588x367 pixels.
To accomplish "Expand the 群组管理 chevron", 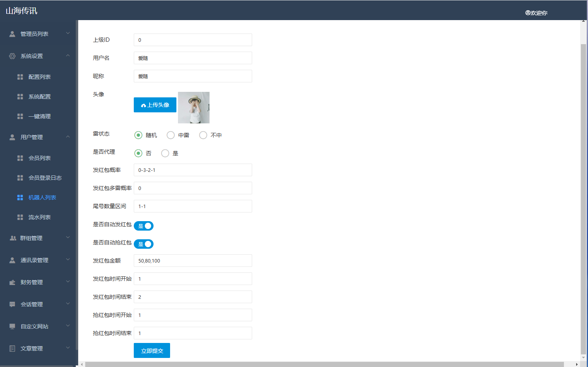I will click(68, 238).
